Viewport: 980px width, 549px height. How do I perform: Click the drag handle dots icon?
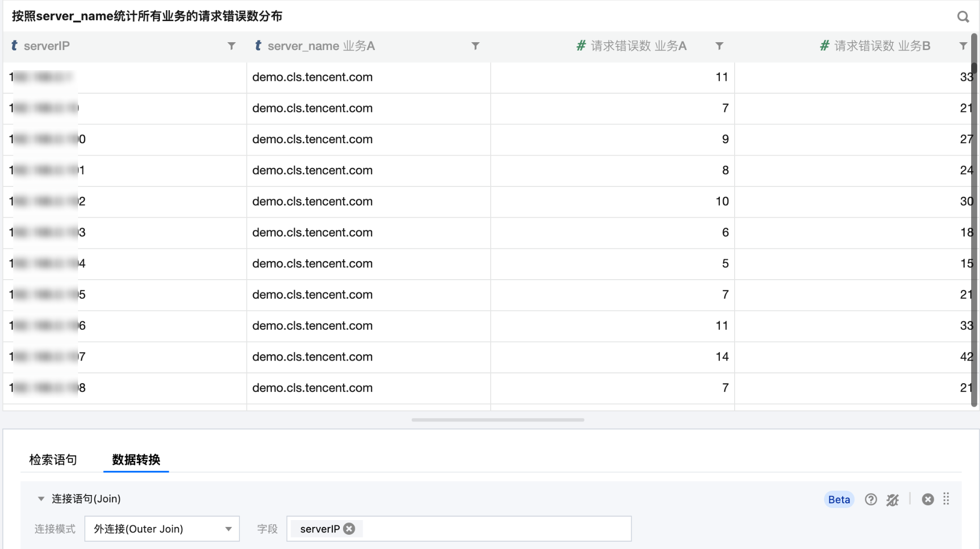[946, 499]
